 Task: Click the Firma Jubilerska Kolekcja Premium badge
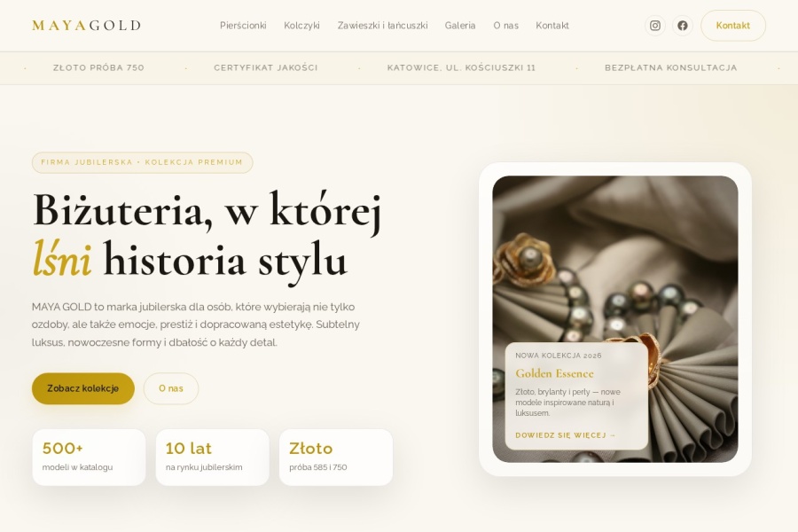(x=143, y=162)
